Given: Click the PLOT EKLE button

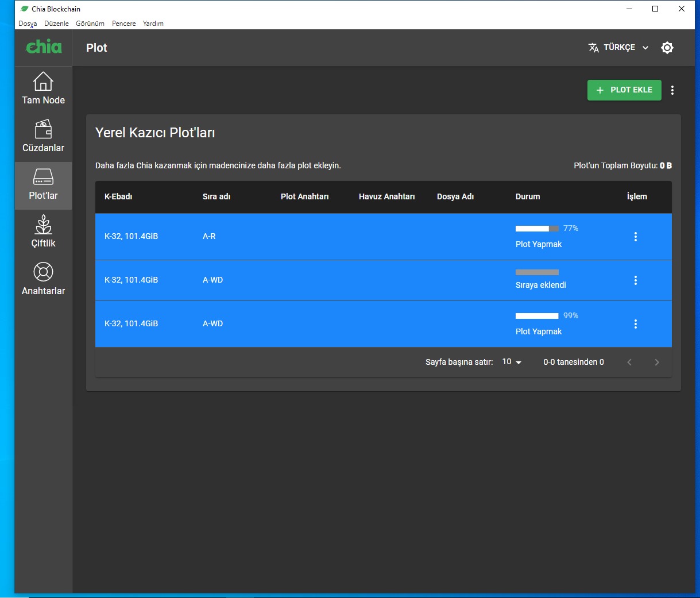Looking at the screenshot, I should pos(624,90).
